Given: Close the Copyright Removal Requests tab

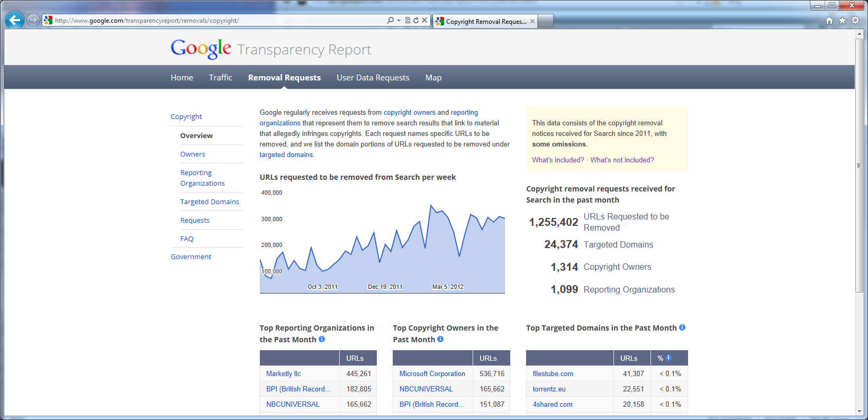Looking at the screenshot, I should point(532,21).
